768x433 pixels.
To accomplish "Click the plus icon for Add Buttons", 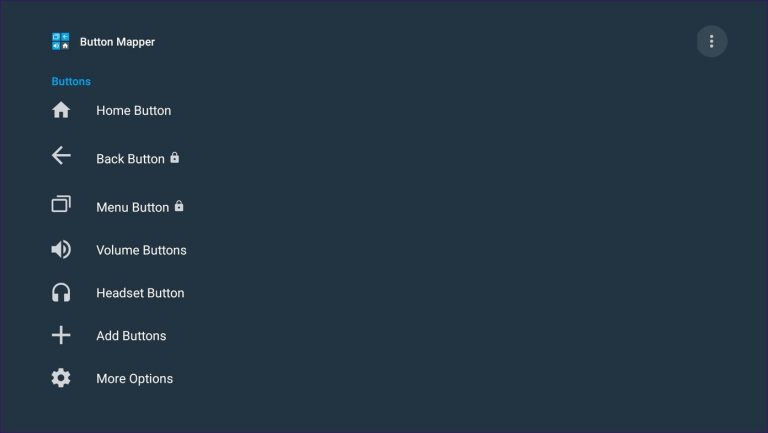I will [x=61, y=336].
